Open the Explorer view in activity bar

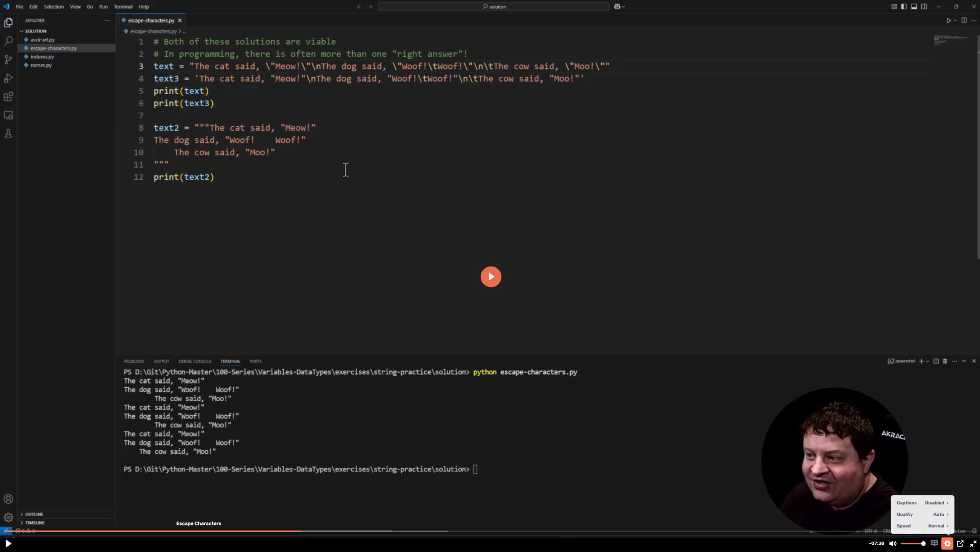[8, 22]
